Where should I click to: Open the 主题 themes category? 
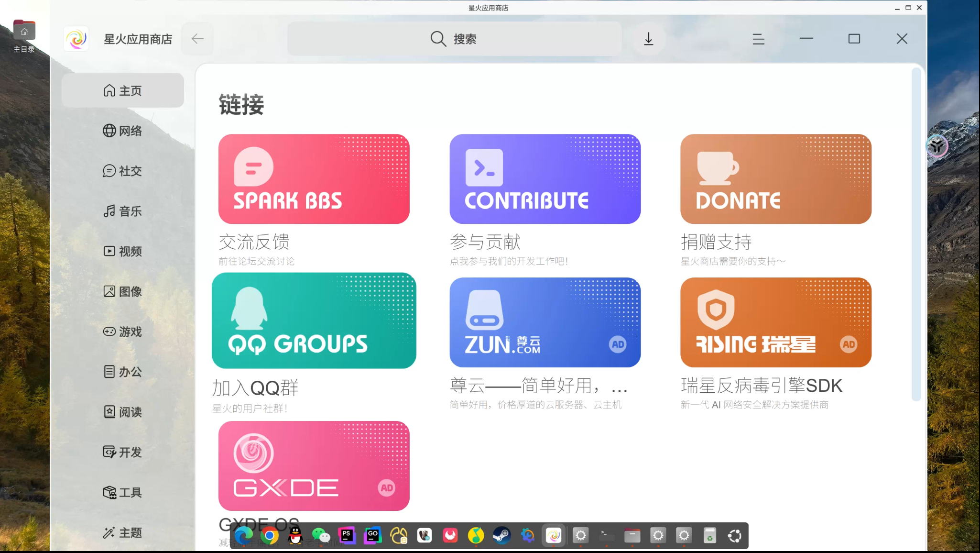(x=122, y=532)
